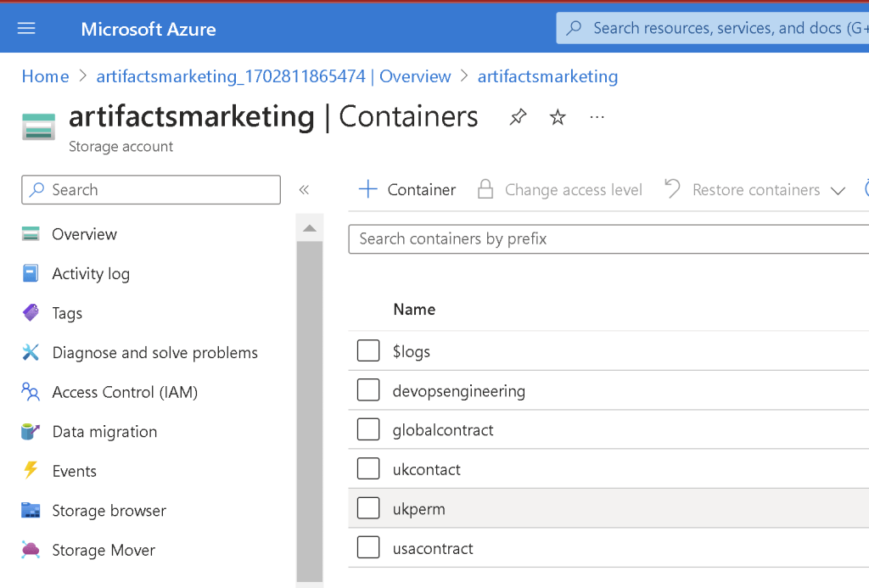The height and width of the screenshot is (588, 869).
Task: Open the Azure hamburger portal menu
Action: point(26,28)
